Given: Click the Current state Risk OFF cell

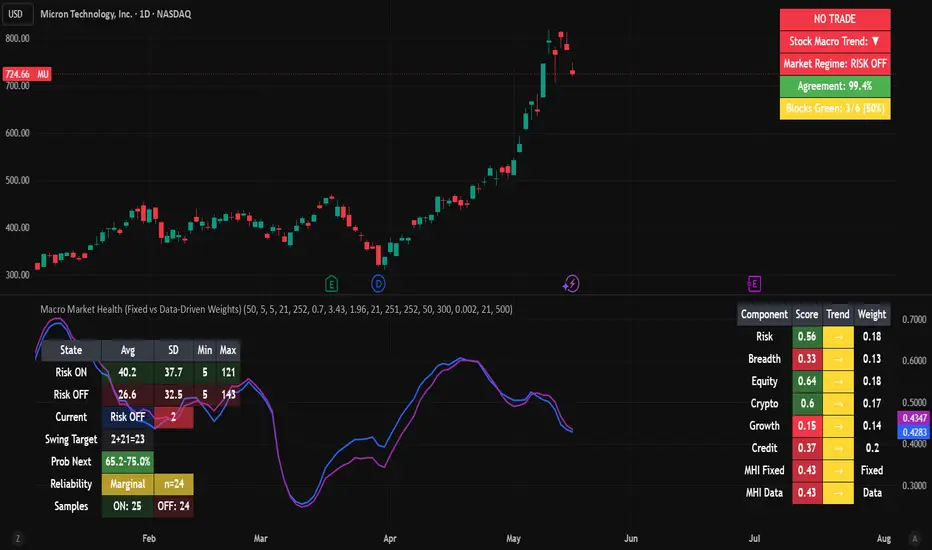Looking at the screenshot, I should click(127, 417).
